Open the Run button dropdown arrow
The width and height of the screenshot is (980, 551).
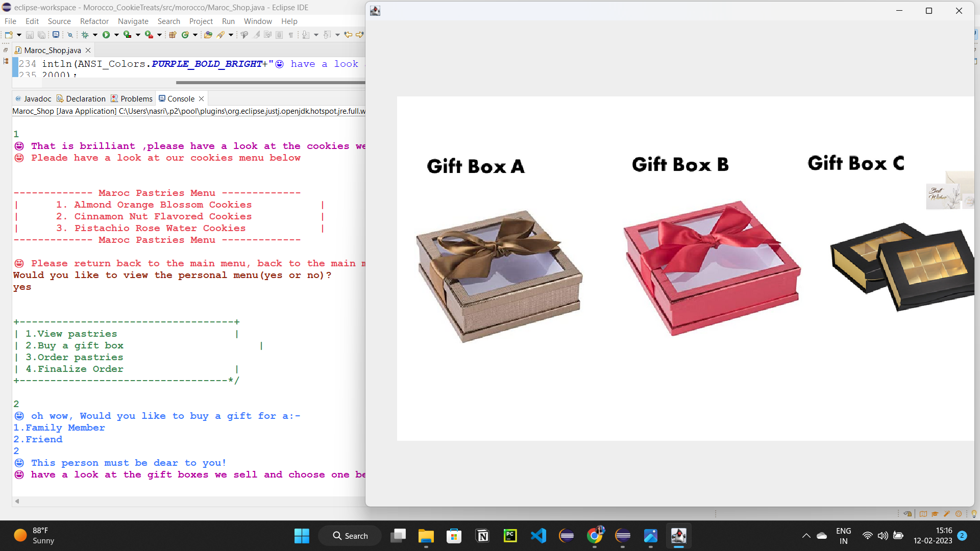[117, 35]
